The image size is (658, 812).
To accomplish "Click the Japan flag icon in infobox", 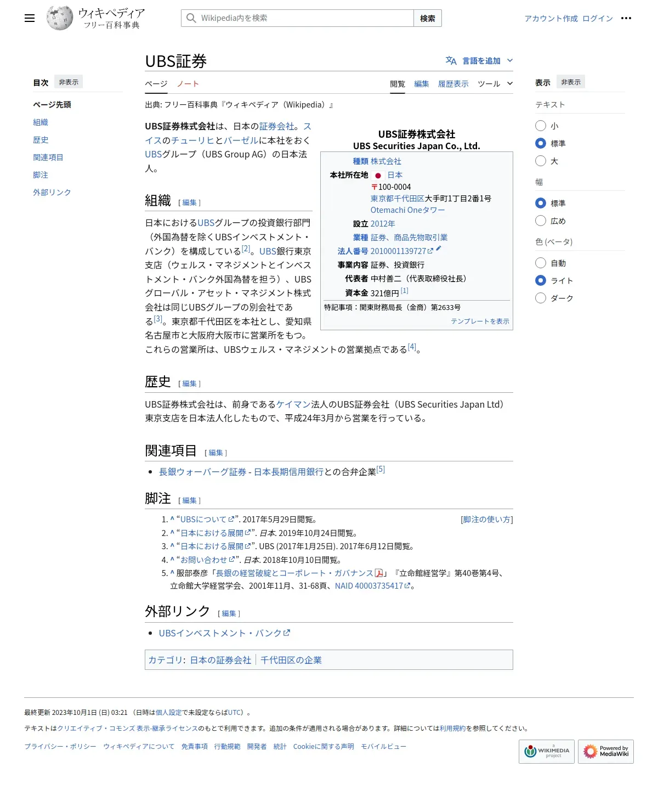I will tap(378, 175).
